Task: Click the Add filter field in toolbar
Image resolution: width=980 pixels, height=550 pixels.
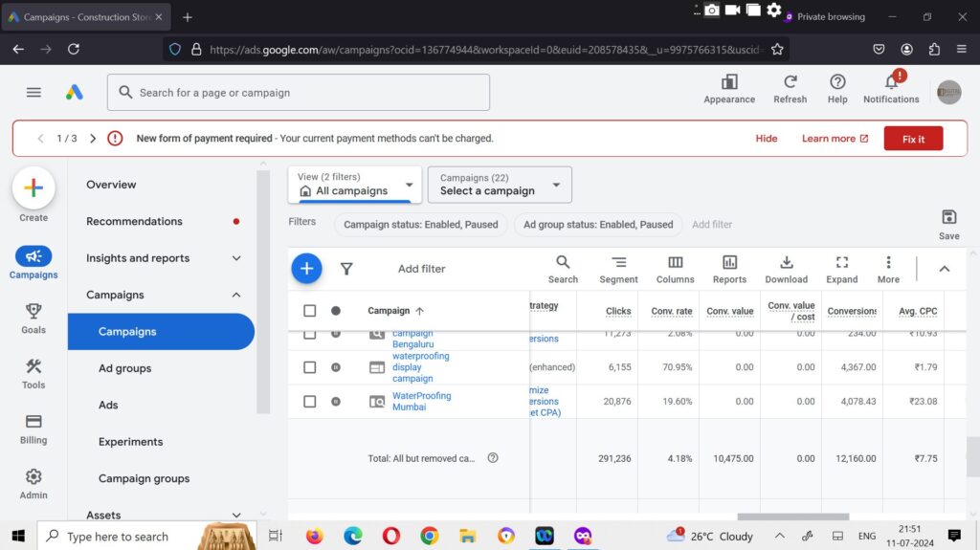Action: pos(421,269)
